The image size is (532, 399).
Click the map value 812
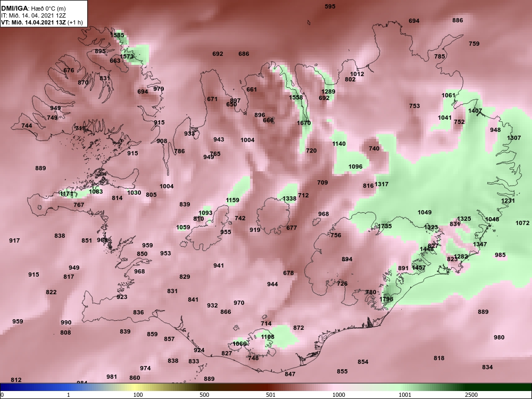point(16,380)
